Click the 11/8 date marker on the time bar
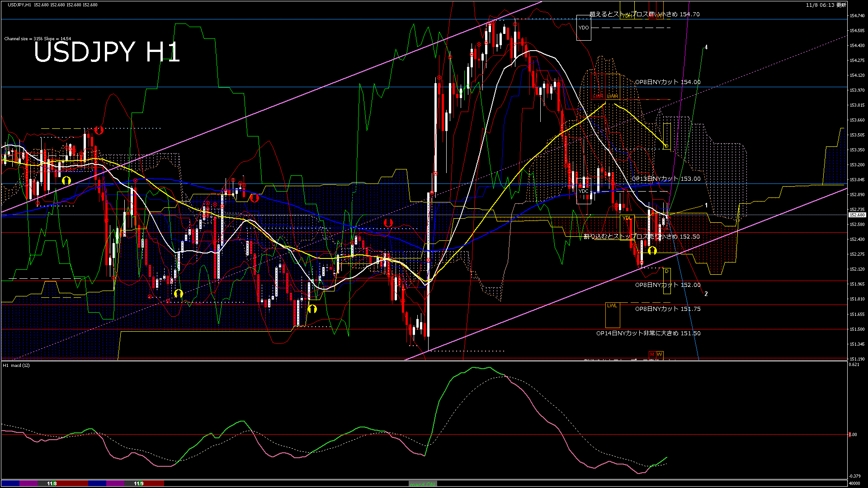 [x=52, y=483]
